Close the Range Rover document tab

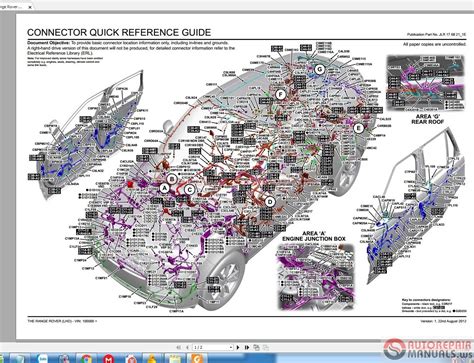(x=30, y=7)
